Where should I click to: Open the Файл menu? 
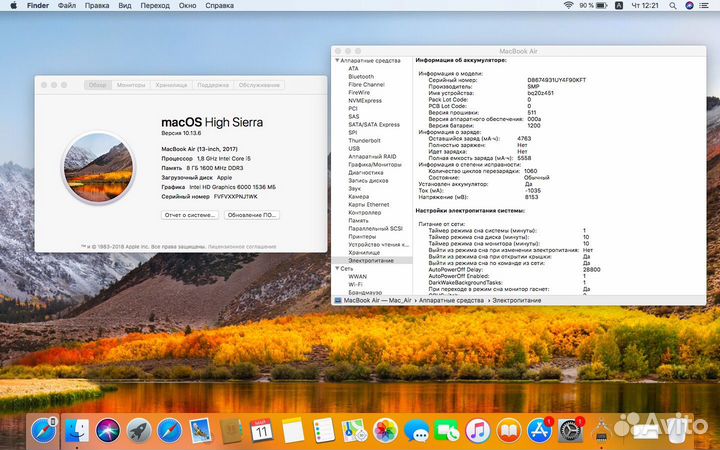pos(67,6)
